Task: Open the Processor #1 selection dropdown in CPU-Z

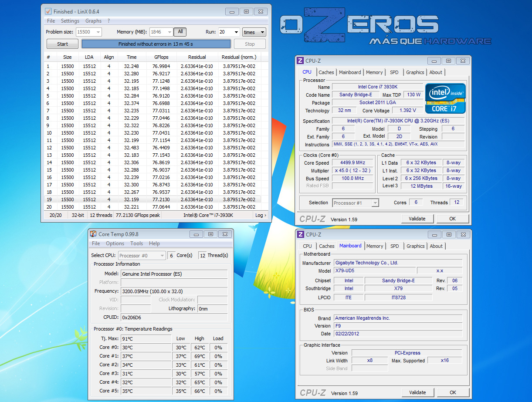Action: (356, 203)
